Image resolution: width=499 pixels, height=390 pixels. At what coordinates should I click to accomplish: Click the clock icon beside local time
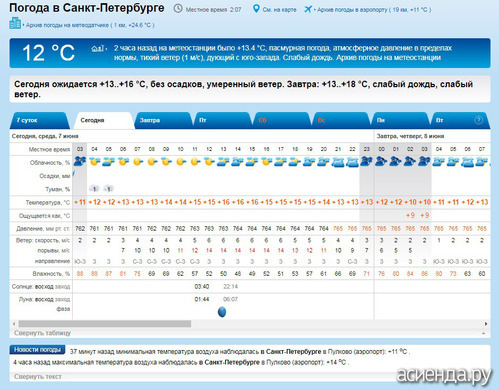point(178,9)
